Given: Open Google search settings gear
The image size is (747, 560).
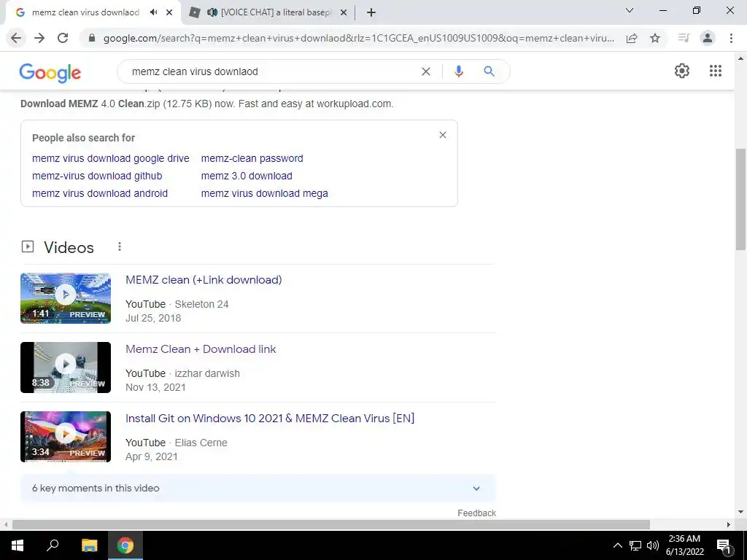Looking at the screenshot, I should coord(682,71).
